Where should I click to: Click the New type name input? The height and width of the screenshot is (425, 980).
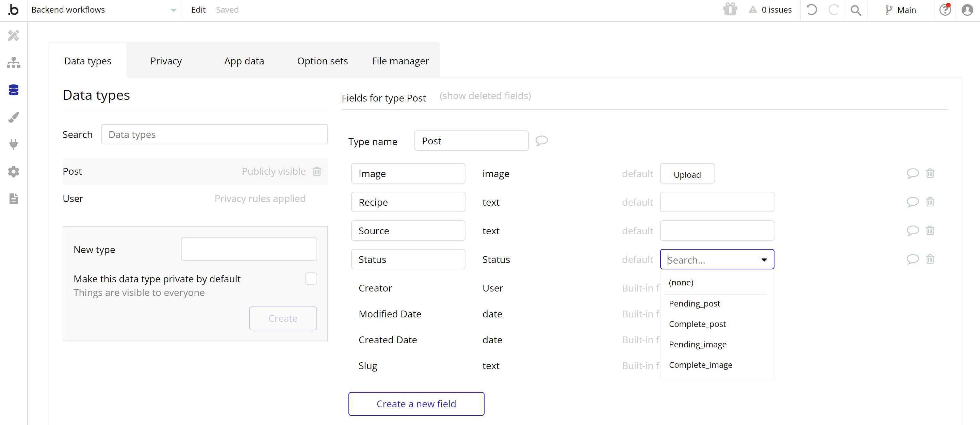tap(249, 249)
